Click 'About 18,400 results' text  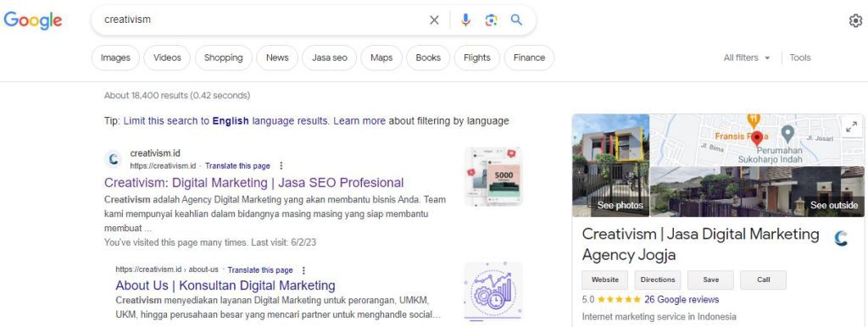[x=177, y=96]
